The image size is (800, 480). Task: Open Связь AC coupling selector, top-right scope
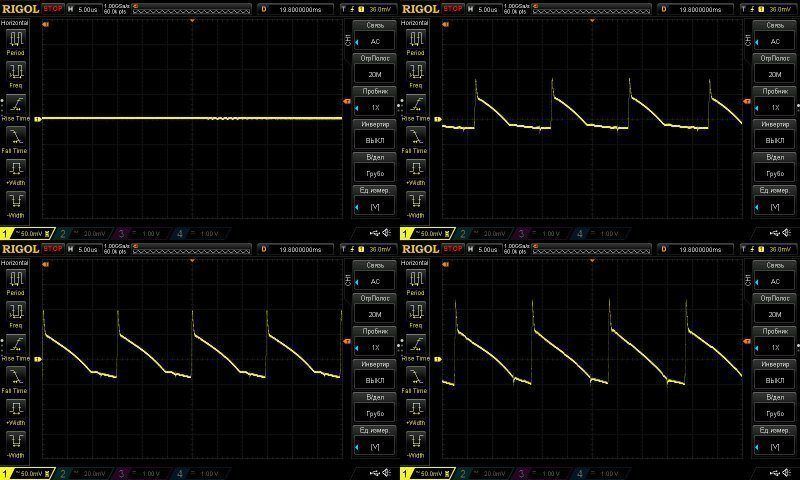click(775, 36)
